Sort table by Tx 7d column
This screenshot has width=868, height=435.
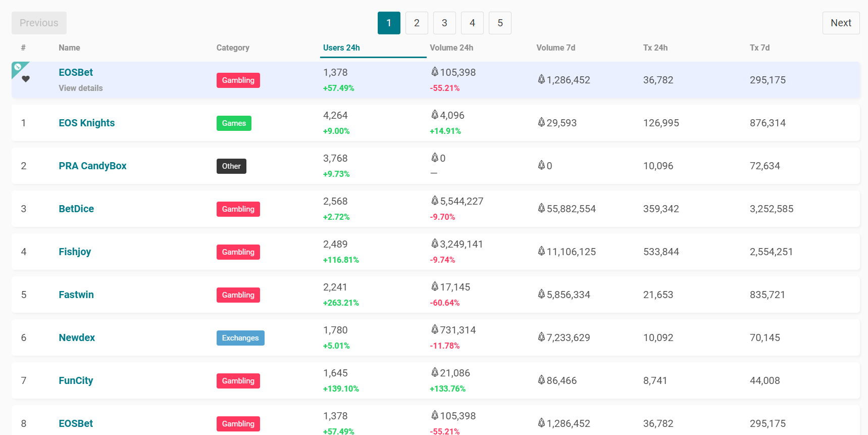759,47
